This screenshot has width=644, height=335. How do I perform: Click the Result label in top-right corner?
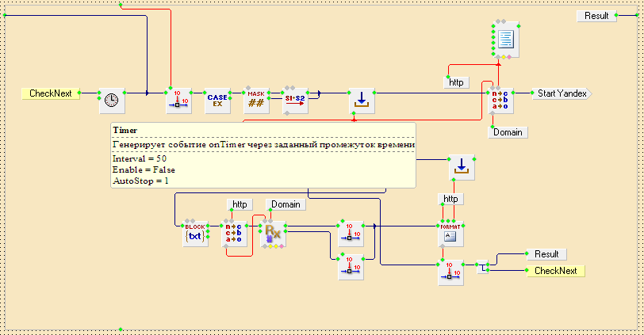[596, 16]
